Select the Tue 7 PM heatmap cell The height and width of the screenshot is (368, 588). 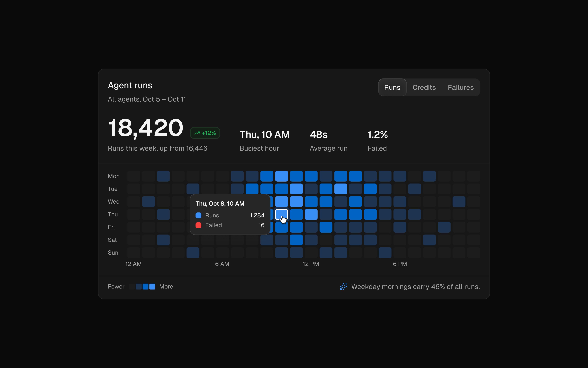click(x=415, y=189)
